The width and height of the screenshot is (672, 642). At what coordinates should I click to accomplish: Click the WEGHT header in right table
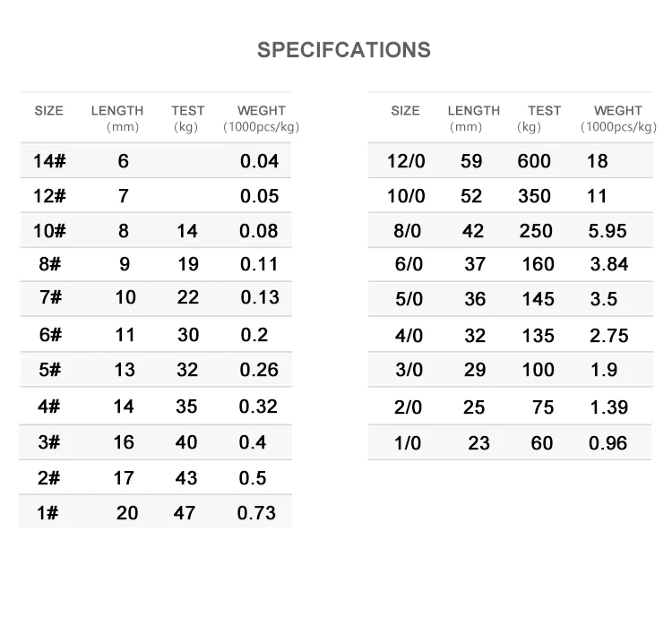[617, 111]
